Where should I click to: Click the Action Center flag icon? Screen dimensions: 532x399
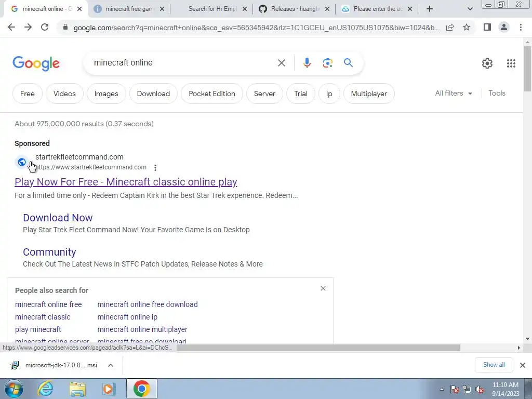click(455, 389)
